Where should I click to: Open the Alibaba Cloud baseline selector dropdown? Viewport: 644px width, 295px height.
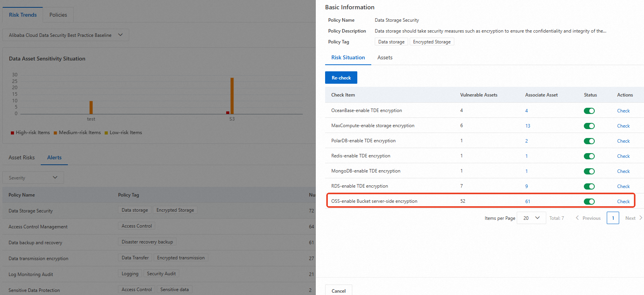point(66,35)
